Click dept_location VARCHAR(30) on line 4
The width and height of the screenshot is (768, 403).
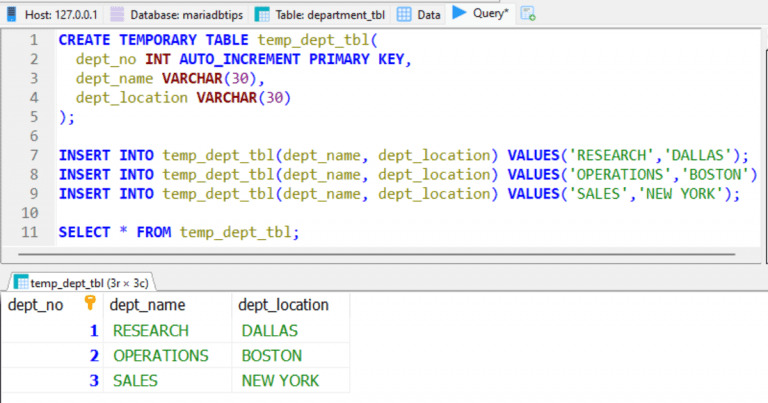pyautogui.click(x=183, y=97)
